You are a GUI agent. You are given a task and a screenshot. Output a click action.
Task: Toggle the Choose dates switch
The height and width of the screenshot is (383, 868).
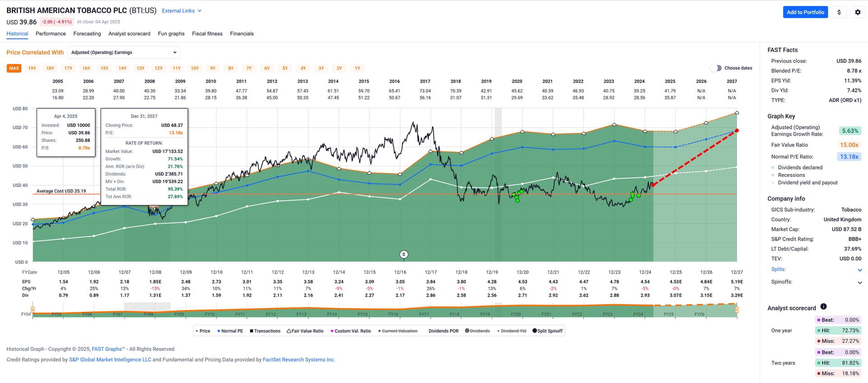[x=716, y=68]
